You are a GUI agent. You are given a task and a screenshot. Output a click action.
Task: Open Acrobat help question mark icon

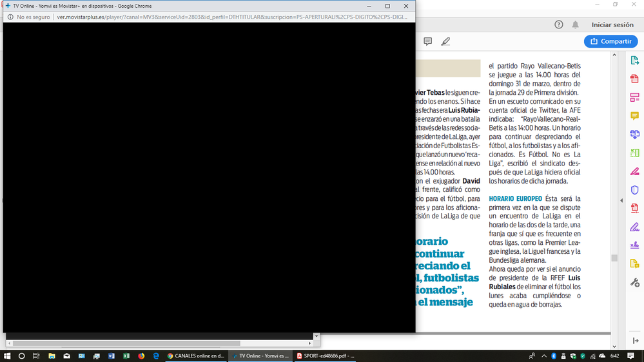(558, 24)
